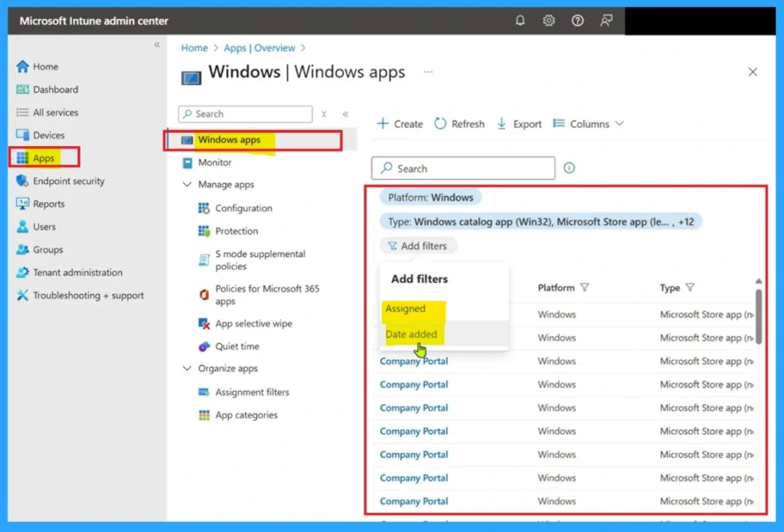The image size is (784, 532).
Task: Choose the Date added filter option
Action: [411, 334]
